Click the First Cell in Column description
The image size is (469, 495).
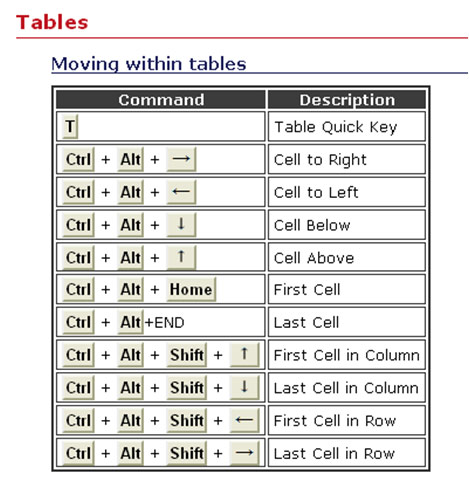pos(347,355)
